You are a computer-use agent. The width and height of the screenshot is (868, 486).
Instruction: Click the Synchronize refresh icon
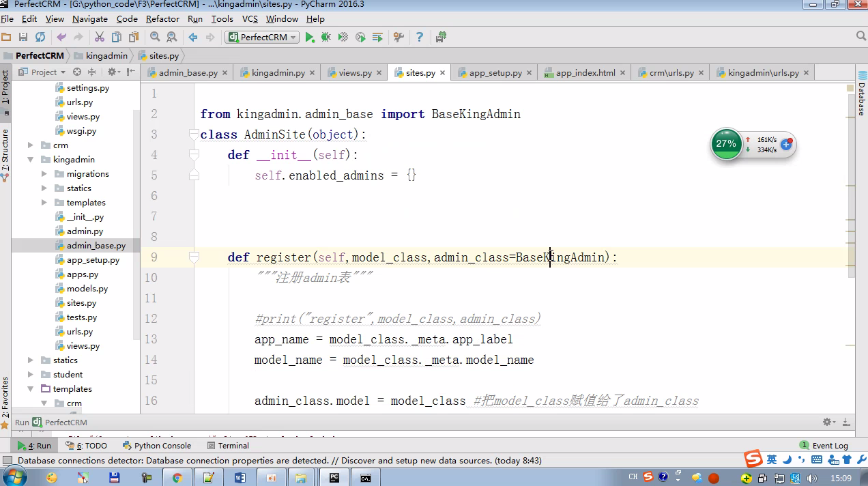tap(40, 37)
